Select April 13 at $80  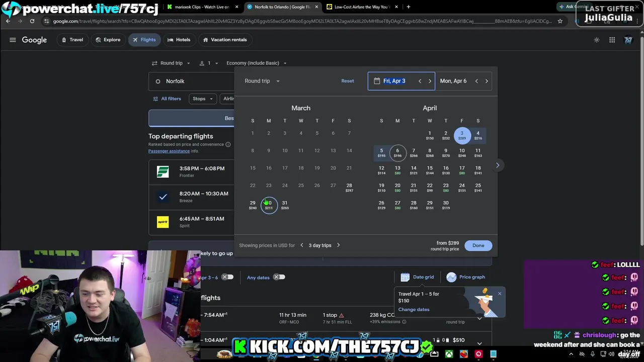[397, 170]
